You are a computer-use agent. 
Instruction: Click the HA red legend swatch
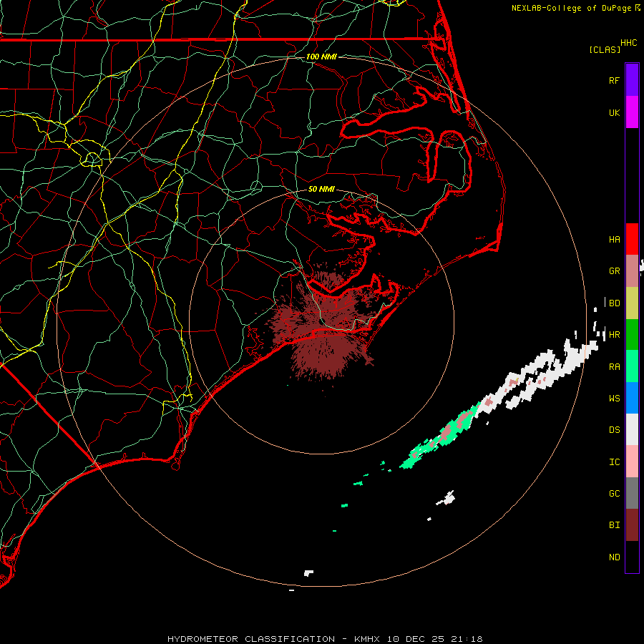coord(632,239)
